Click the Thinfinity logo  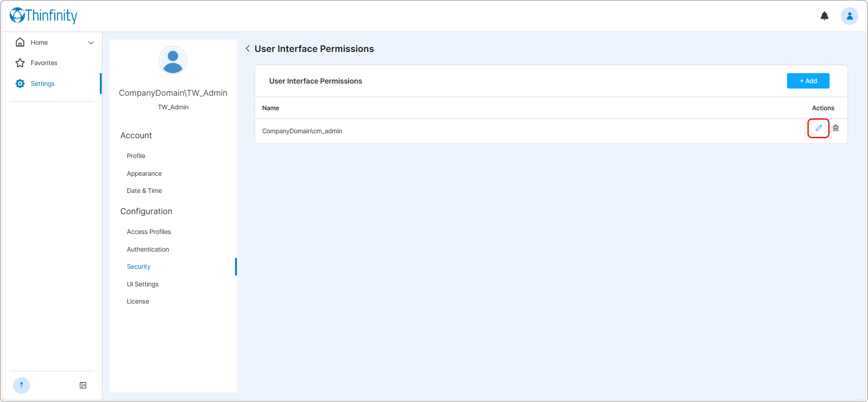click(43, 16)
